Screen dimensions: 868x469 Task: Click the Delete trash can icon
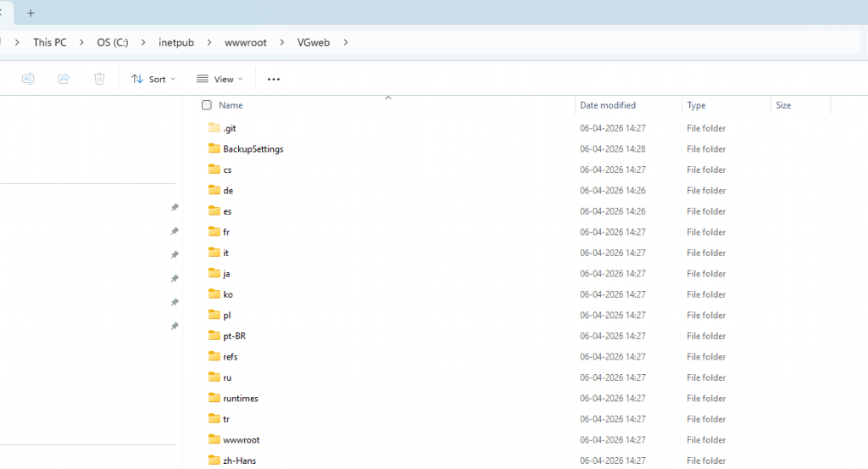[x=99, y=79]
